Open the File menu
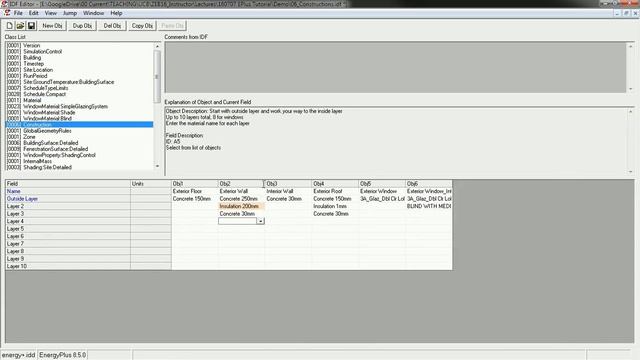Image resolution: width=640 pixels, height=360 pixels. [x=18, y=13]
